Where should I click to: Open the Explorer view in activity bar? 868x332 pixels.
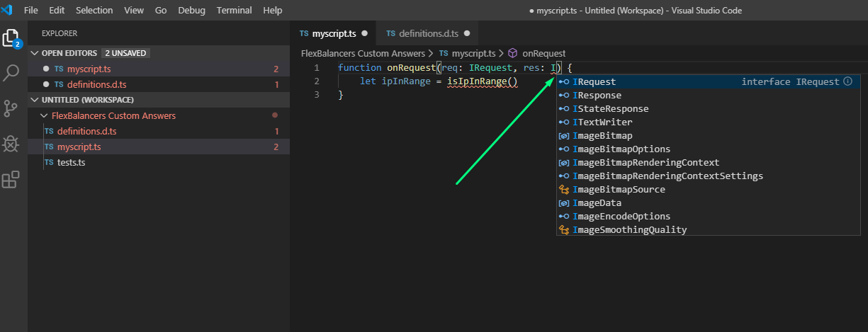tap(11, 38)
